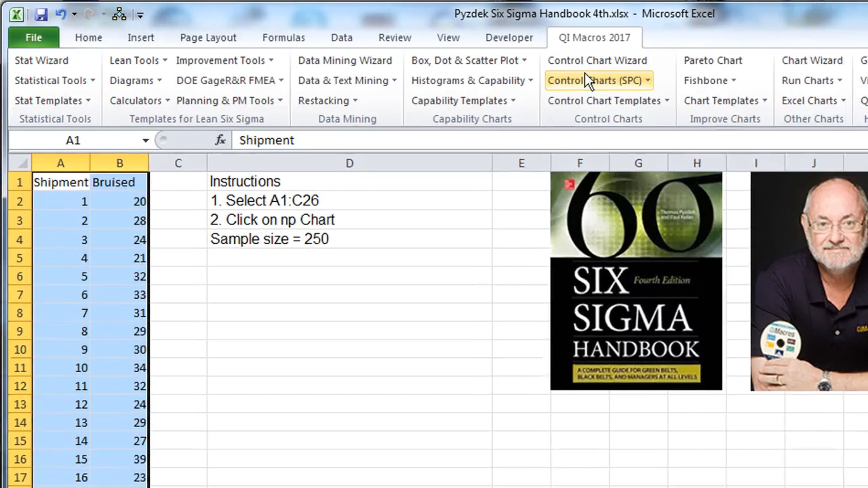
Task: Expand the Lean Tools menu
Action: click(x=138, y=60)
